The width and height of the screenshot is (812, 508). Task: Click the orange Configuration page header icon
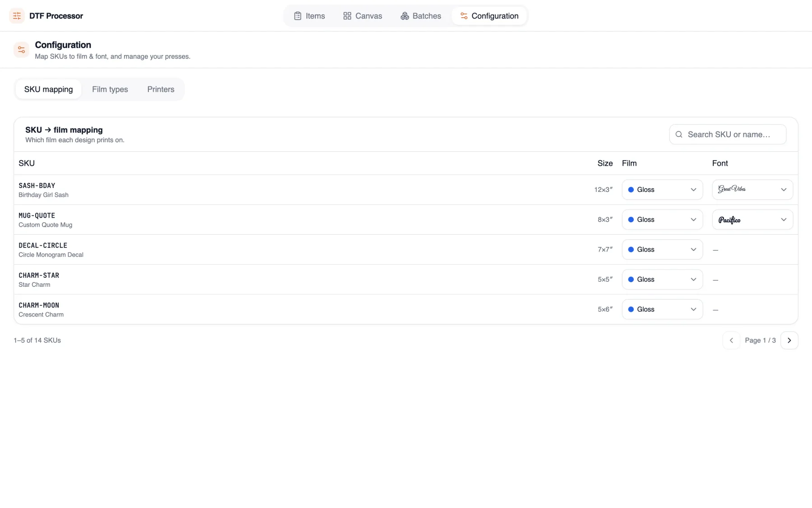(x=21, y=50)
